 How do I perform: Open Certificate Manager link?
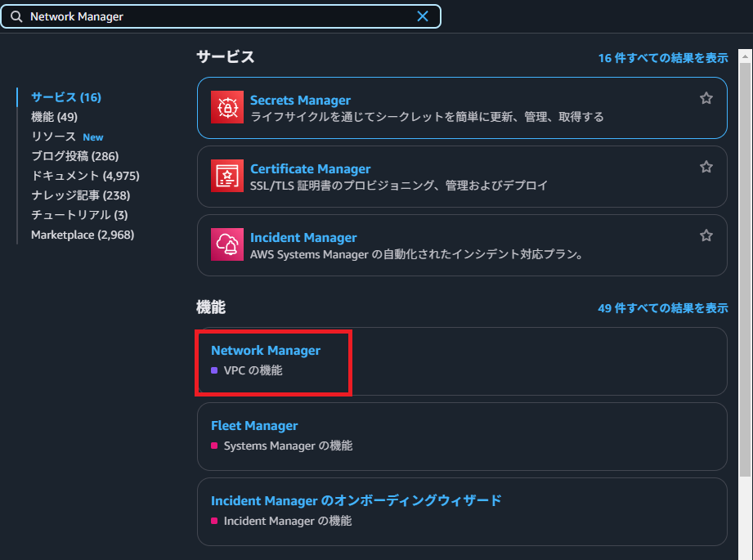pyautogui.click(x=310, y=168)
